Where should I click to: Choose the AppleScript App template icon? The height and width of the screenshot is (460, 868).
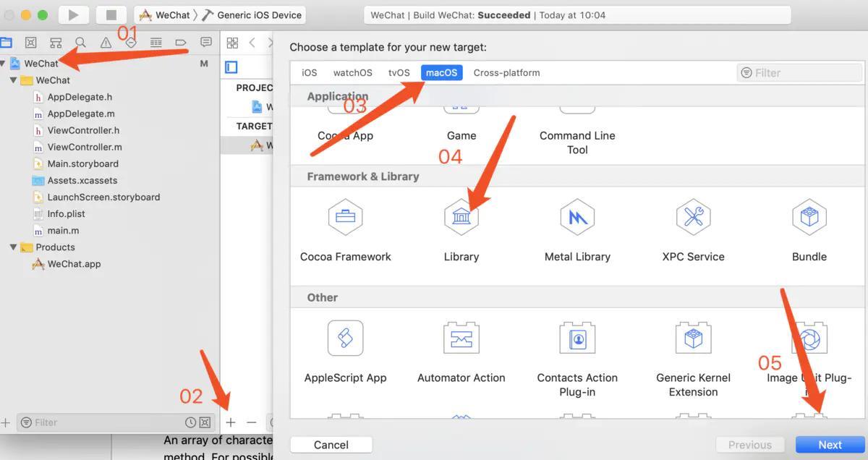tap(345, 338)
